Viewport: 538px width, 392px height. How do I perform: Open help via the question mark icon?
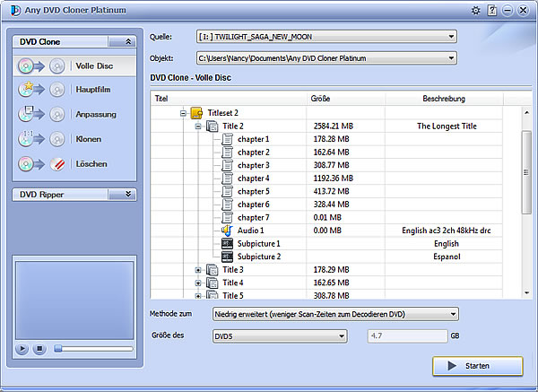click(x=492, y=11)
